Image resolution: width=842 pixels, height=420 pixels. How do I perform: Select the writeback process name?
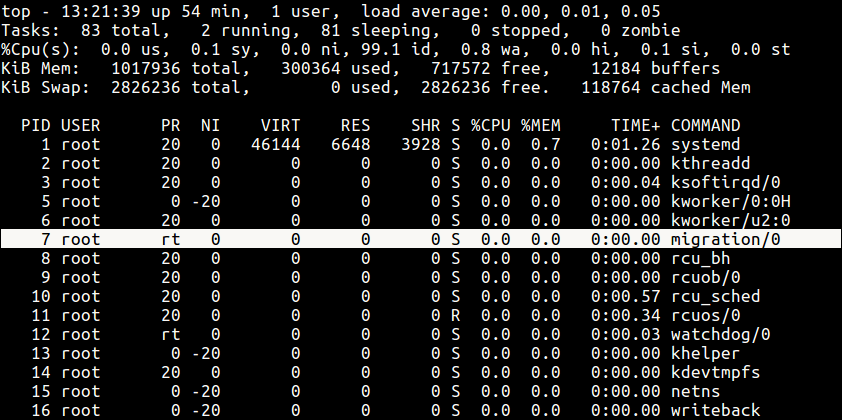[715, 410]
